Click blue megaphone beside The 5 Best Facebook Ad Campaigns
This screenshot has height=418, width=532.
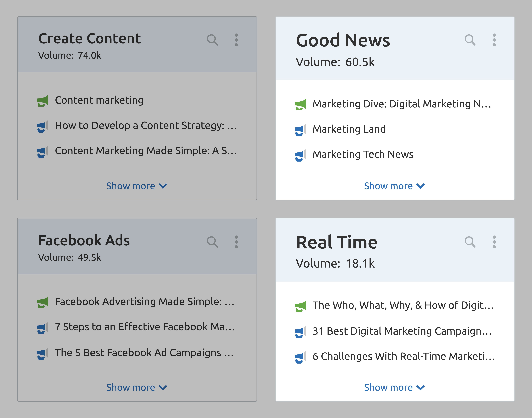pos(43,354)
